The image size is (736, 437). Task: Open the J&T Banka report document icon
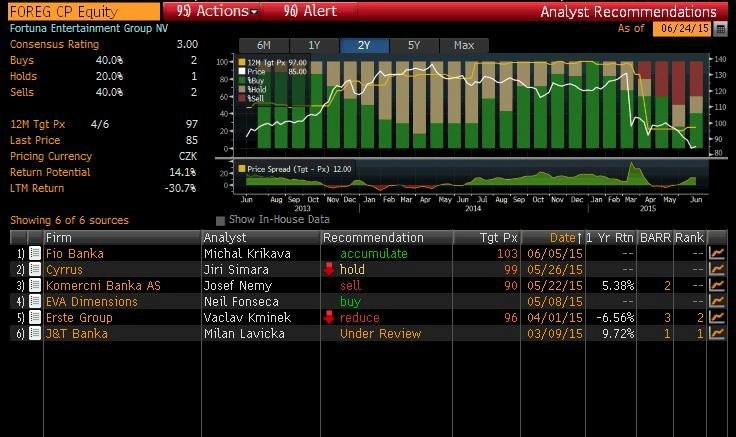coord(35,333)
